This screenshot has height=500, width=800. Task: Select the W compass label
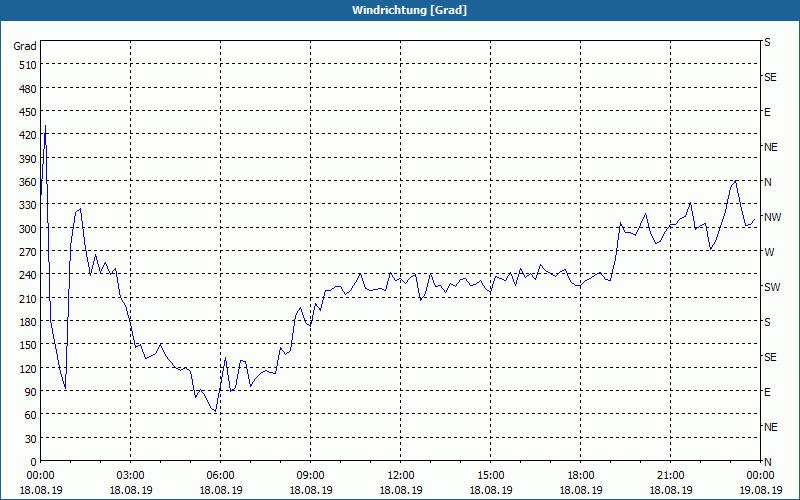tap(769, 252)
